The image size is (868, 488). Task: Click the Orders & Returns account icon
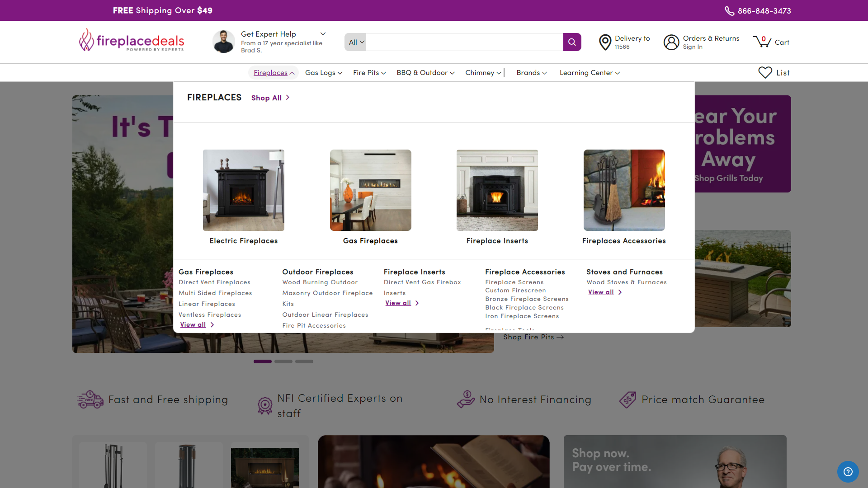[x=671, y=42]
